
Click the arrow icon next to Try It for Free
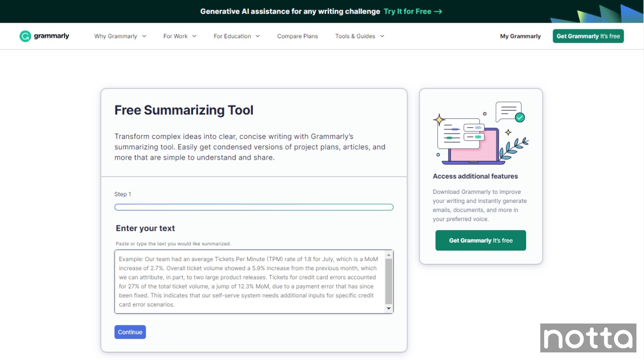point(438,11)
